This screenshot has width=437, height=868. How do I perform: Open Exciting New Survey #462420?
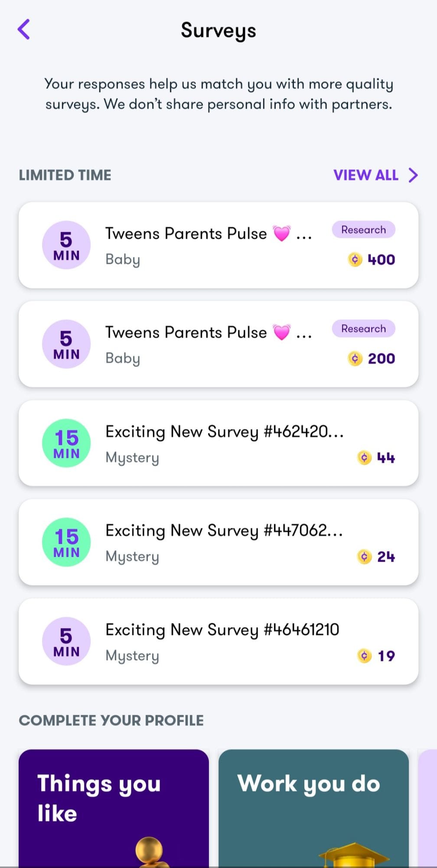pos(225,432)
